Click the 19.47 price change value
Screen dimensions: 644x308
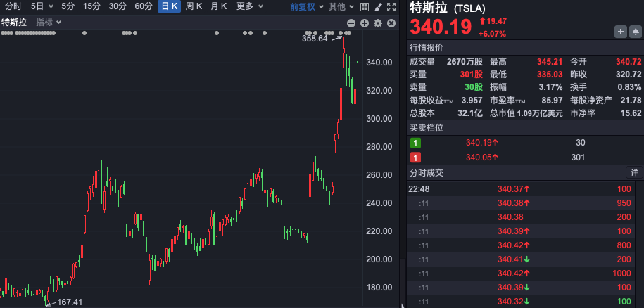tap(497, 21)
